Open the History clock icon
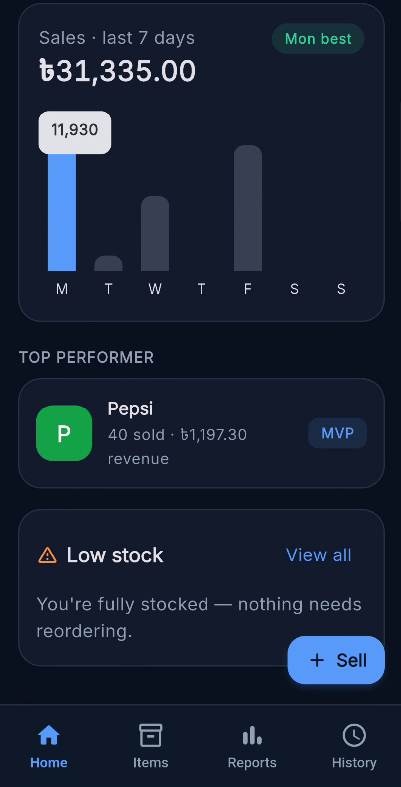This screenshot has width=401, height=787. [x=354, y=736]
